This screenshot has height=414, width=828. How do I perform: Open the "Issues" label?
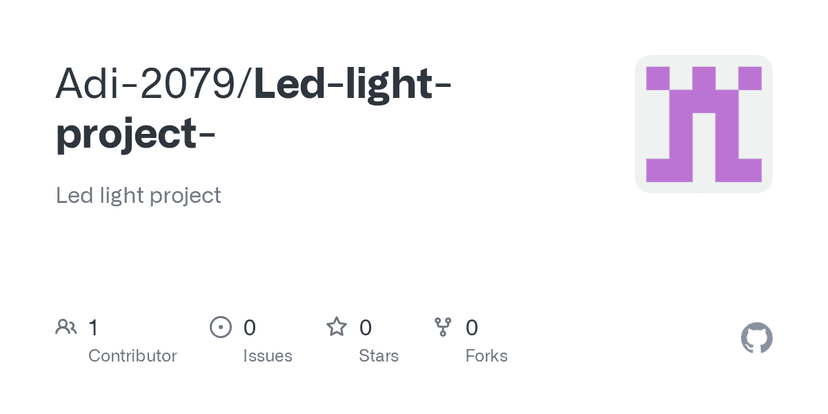(x=267, y=356)
